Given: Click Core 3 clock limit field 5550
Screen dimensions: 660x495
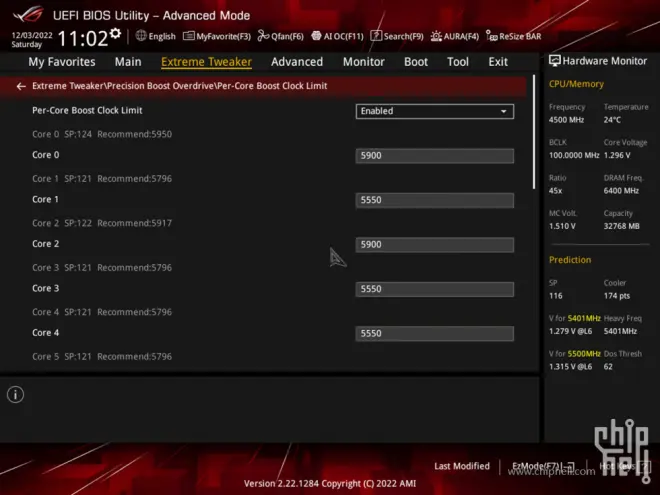Looking at the screenshot, I should [434, 289].
